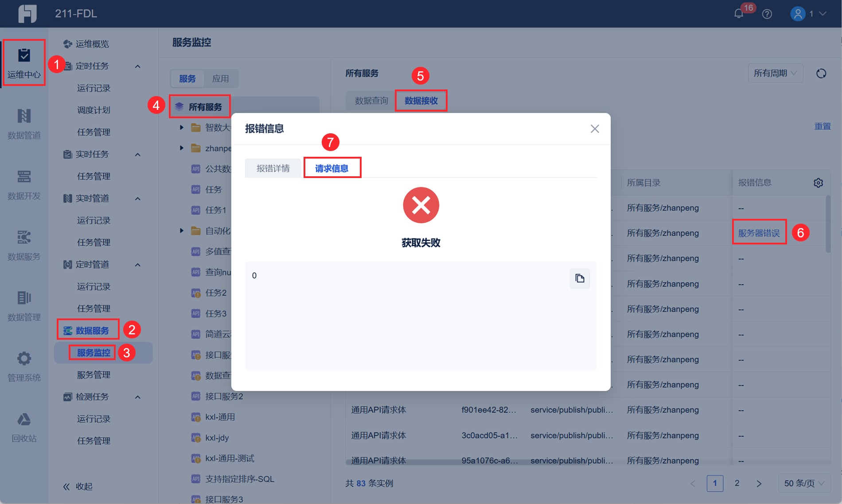Click the 报错信息 column header
This screenshot has width=842, height=504.
(754, 183)
